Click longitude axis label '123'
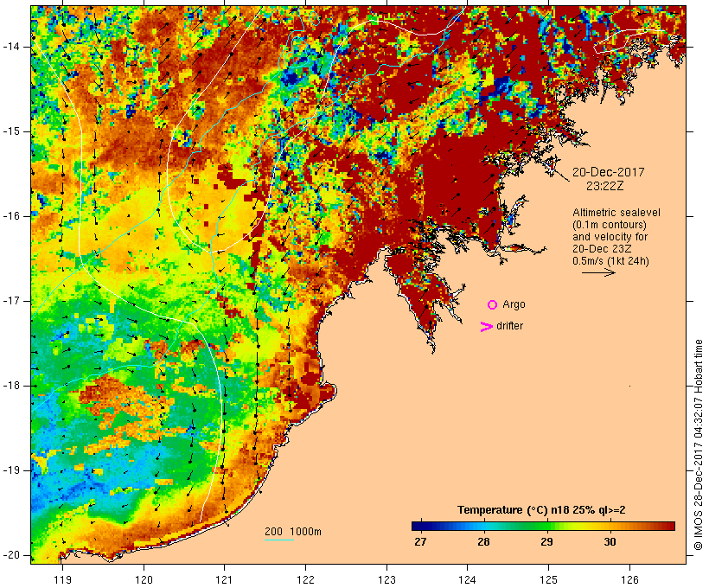This screenshot has height=588, width=709. click(x=386, y=579)
